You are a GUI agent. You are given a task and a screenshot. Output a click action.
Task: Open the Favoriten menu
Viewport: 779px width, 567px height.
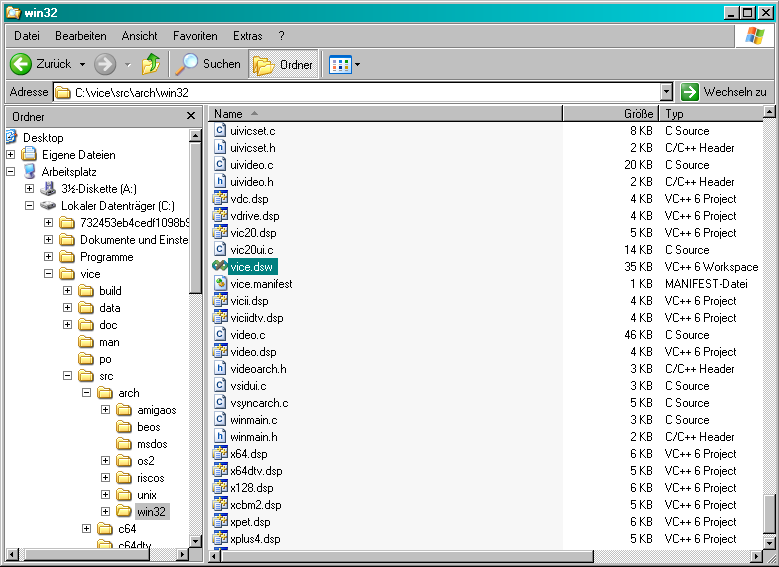pyautogui.click(x=195, y=35)
